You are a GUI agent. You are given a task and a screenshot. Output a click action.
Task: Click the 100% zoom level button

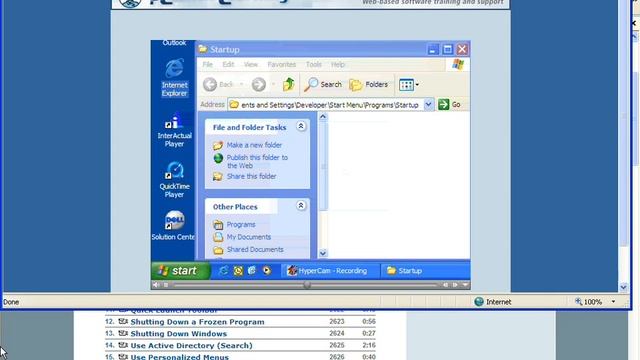588,302
